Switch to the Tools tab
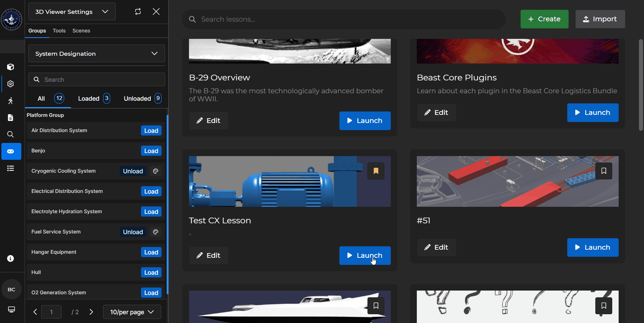Screen dimensions: 644x323 [x=59, y=31]
